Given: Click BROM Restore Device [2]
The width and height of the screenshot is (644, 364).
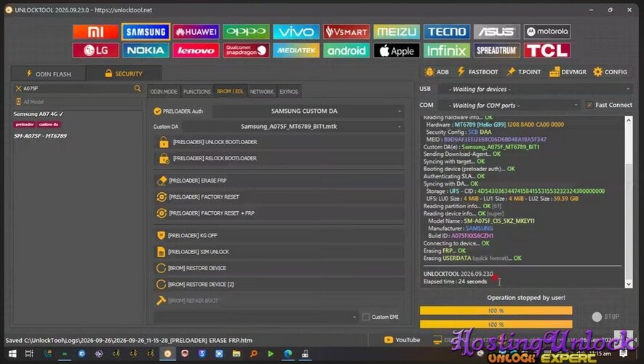Looking at the screenshot, I should click(x=279, y=285).
